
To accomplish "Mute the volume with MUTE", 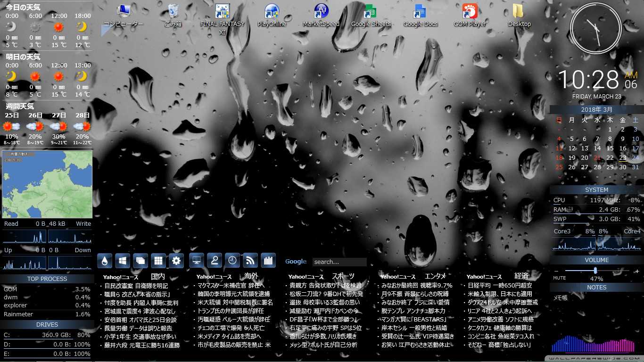I will [x=560, y=278].
